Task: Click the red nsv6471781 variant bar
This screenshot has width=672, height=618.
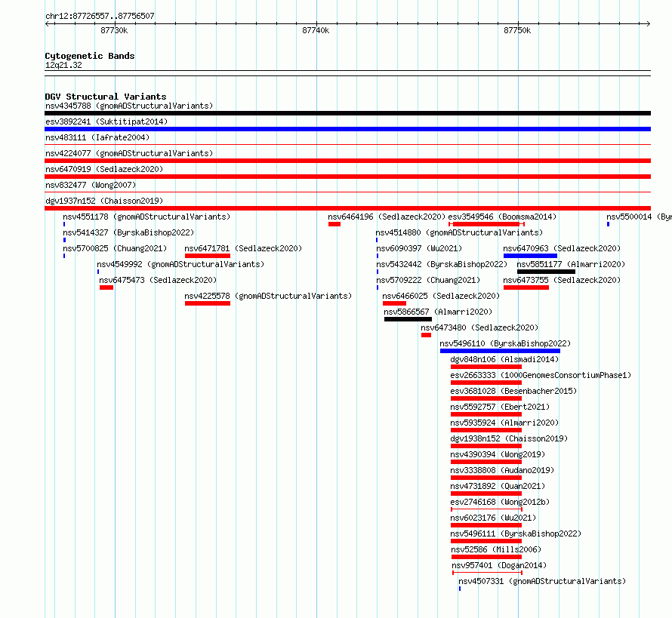Action: 208,256
